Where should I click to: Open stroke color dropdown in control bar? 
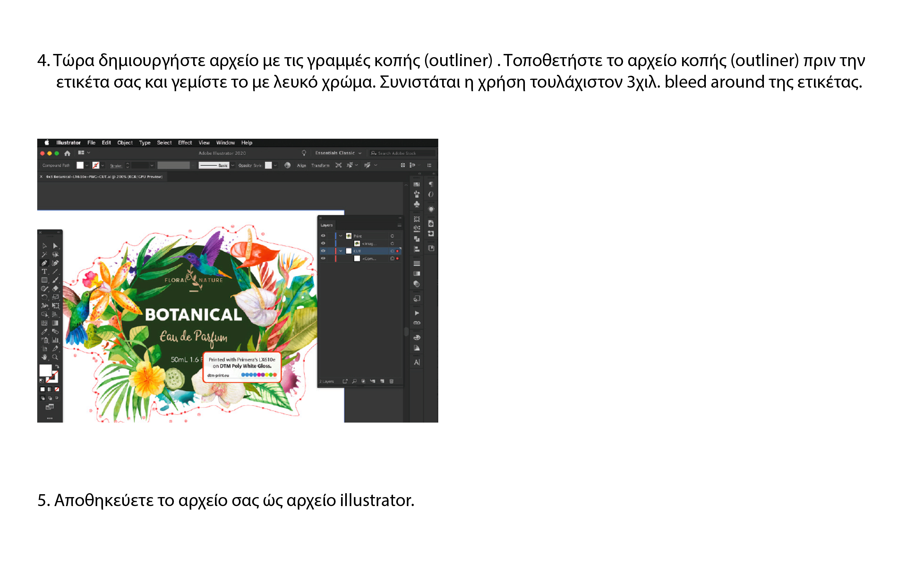103,165
